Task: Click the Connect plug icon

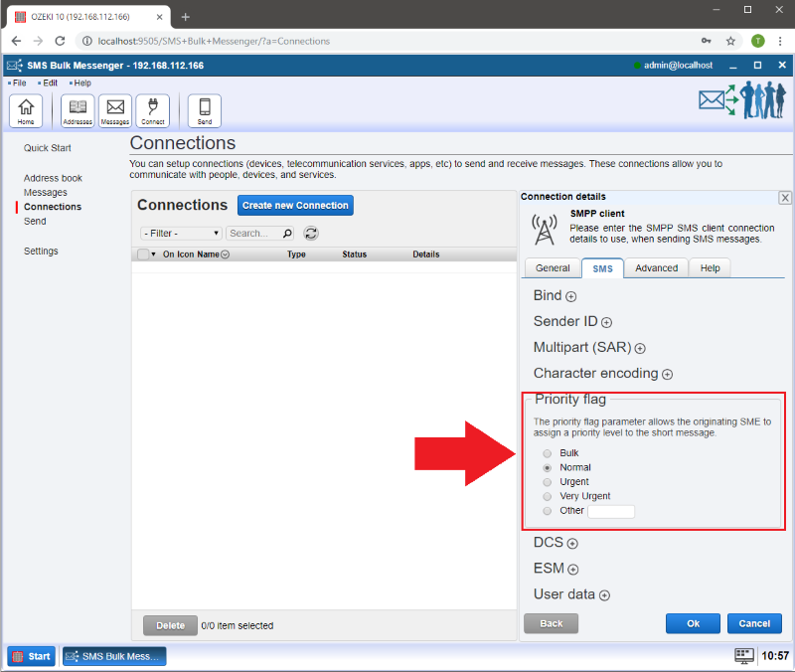Action: (x=153, y=110)
